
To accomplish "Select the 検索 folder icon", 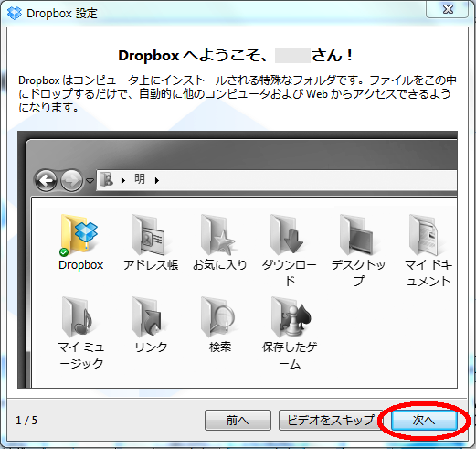I will click(x=218, y=317).
